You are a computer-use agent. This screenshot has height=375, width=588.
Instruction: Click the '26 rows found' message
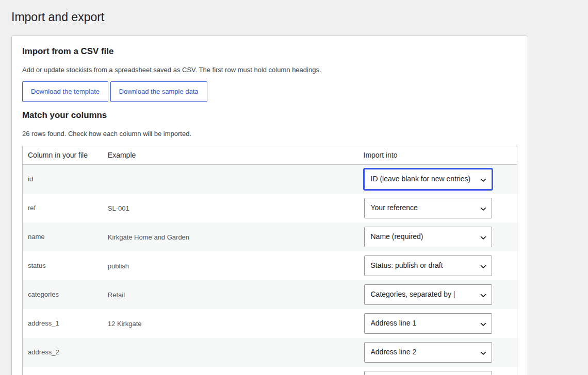[106, 134]
